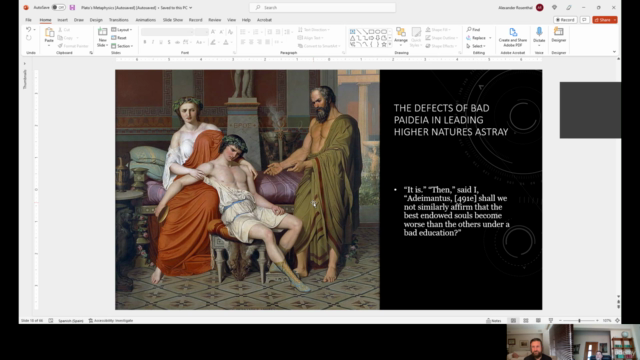The width and height of the screenshot is (640, 360).
Task: Open the Transitions tab
Action: (x=118, y=20)
